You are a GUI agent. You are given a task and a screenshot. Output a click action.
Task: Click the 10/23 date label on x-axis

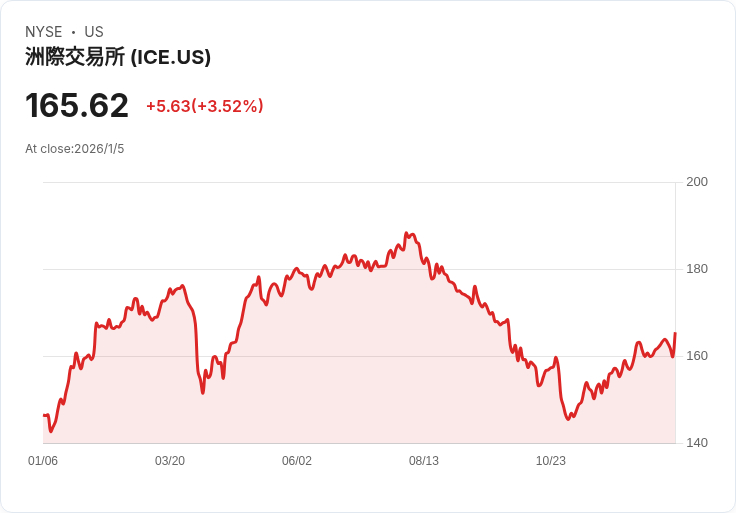tap(551, 461)
